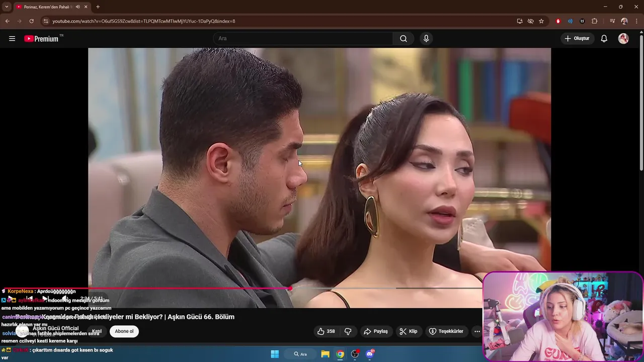The width and height of the screenshot is (644, 362).
Task: Open the red hand ad-blocker extension
Action: tap(558, 21)
